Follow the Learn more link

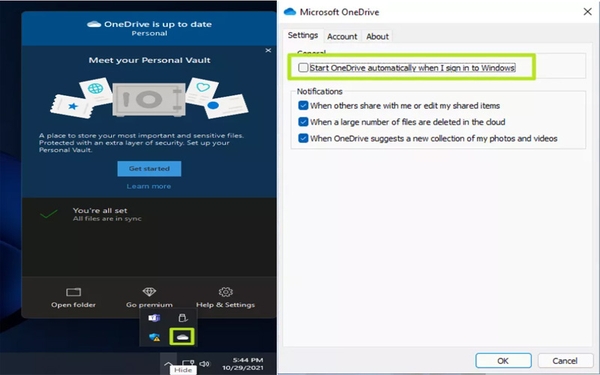149,186
